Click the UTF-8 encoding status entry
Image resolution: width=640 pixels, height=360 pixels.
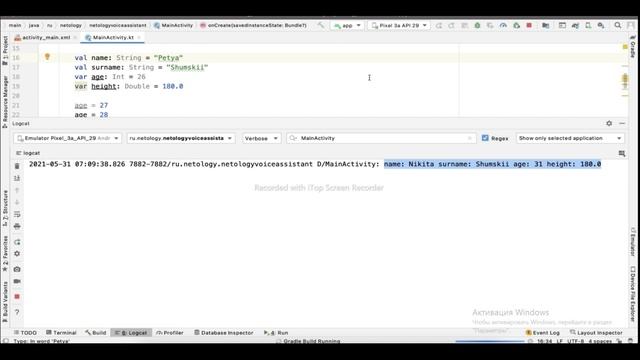coord(576,341)
